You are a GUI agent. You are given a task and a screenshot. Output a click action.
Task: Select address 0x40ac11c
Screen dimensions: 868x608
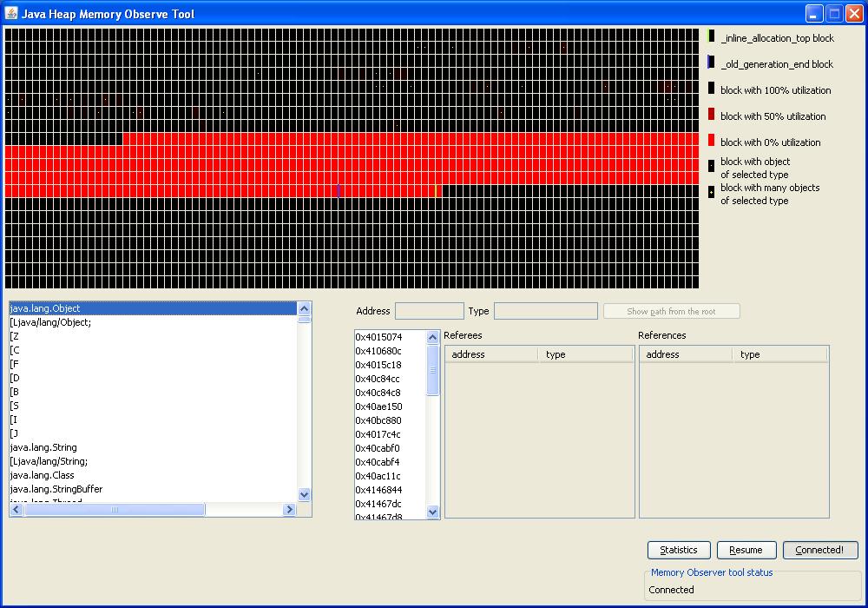tap(391, 476)
